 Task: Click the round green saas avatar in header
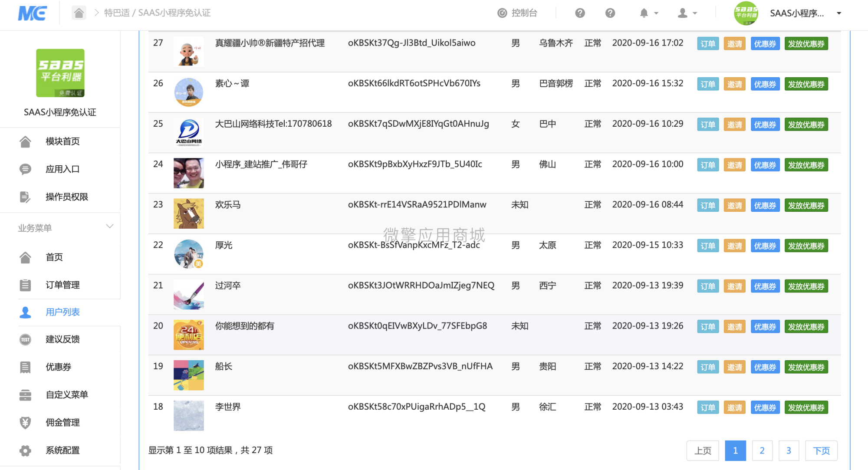point(746,13)
